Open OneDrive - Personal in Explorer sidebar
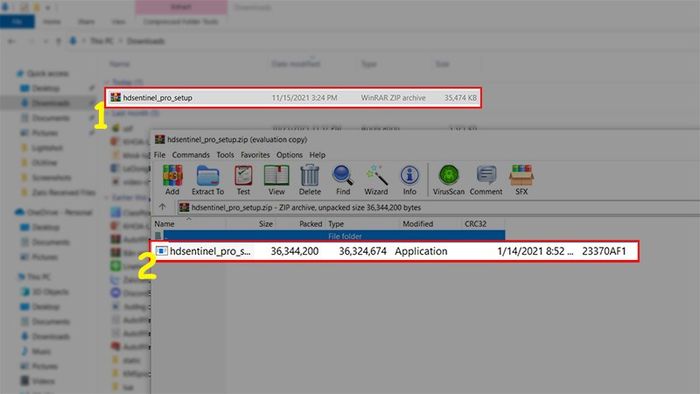The image size is (700, 394). (59, 212)
